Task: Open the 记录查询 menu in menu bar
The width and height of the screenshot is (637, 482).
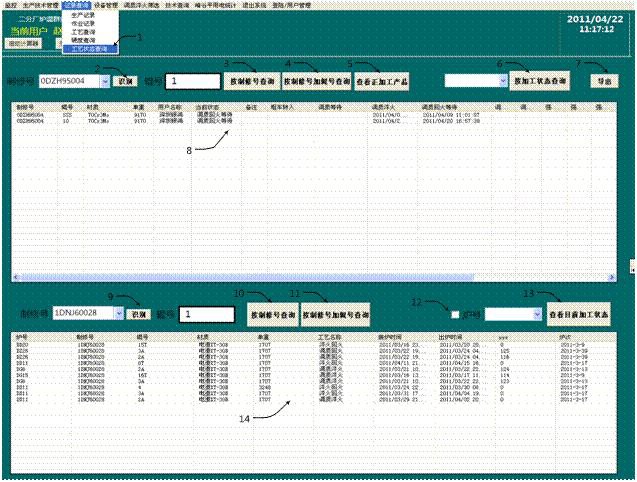Action: click(x=75, y=5)
